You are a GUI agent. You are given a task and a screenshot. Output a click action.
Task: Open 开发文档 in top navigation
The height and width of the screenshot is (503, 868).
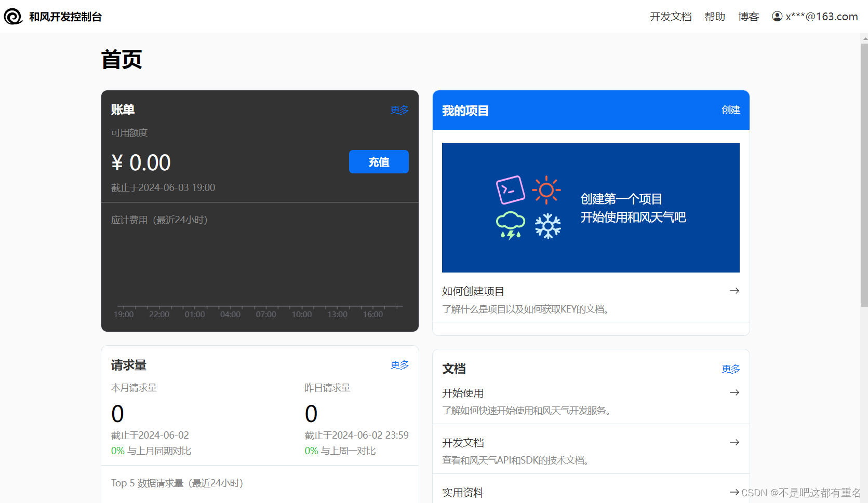(x=671, y=17)
